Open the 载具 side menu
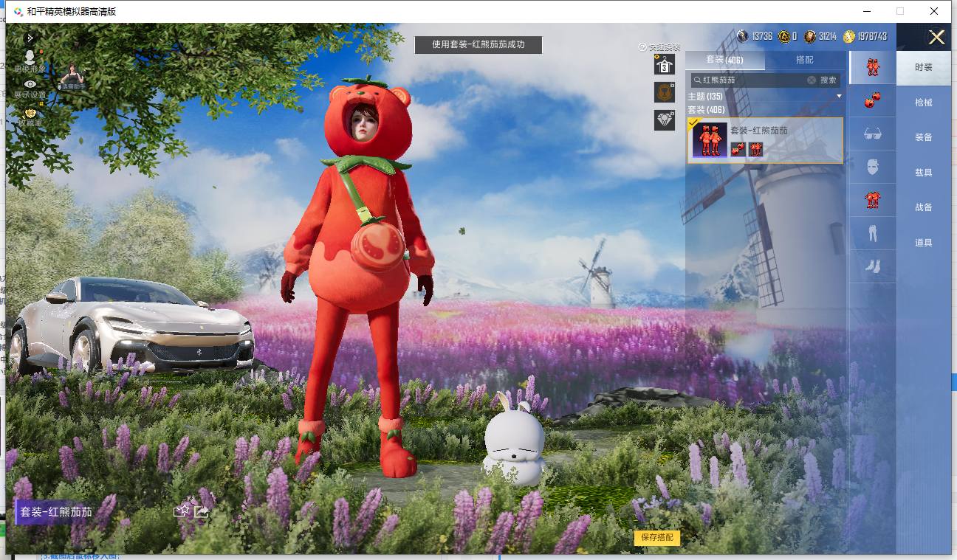The image size is (957, 560). pos(924,173)
